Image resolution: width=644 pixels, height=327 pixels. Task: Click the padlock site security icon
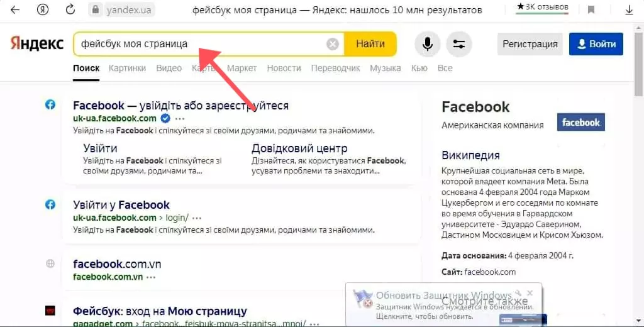[x=96, y=10]
